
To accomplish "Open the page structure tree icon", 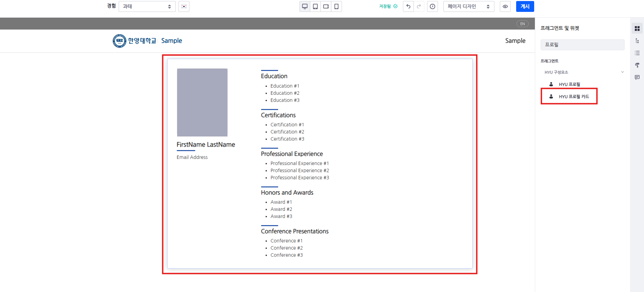I will [x=637, y=41].
